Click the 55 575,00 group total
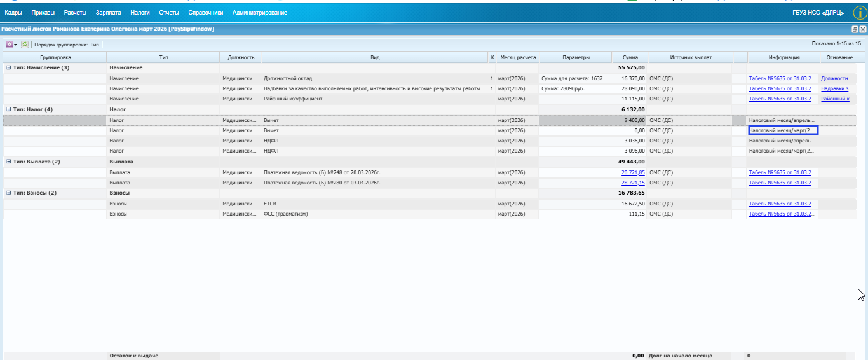868x360 pixels. click(x=631, y=67)
